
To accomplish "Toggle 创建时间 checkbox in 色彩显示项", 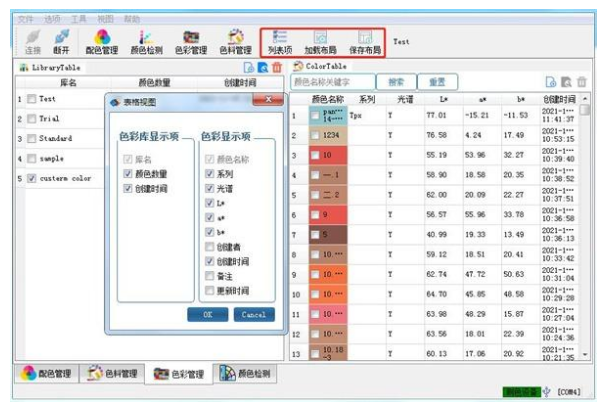I will tap(210, 261).
